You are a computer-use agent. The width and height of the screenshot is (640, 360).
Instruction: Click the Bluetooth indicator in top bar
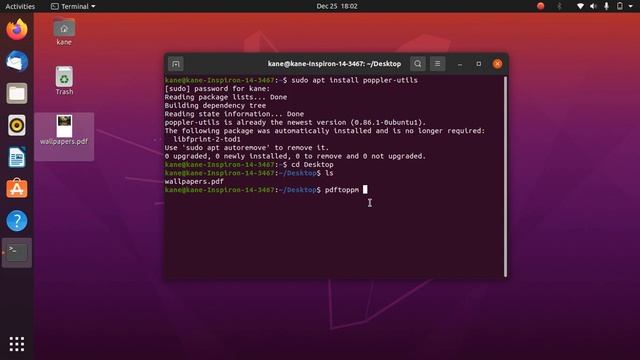click(x=559, y=6)
